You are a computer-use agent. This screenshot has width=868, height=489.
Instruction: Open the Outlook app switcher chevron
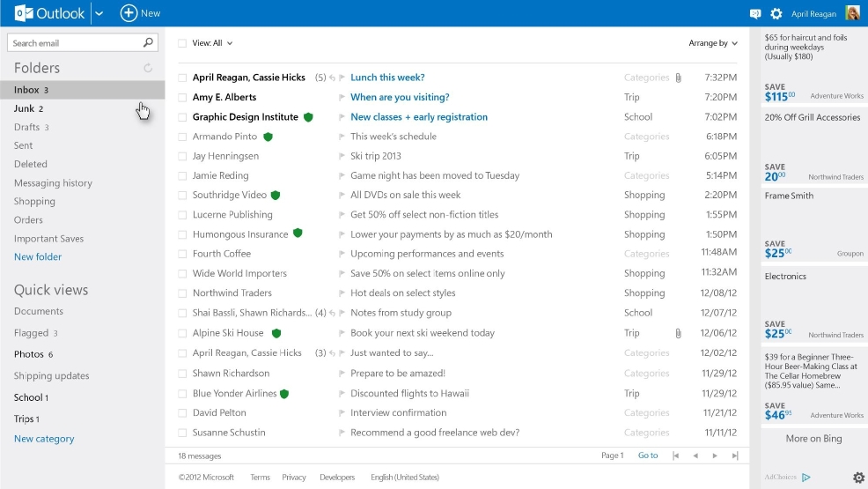(x=99, y=14)
